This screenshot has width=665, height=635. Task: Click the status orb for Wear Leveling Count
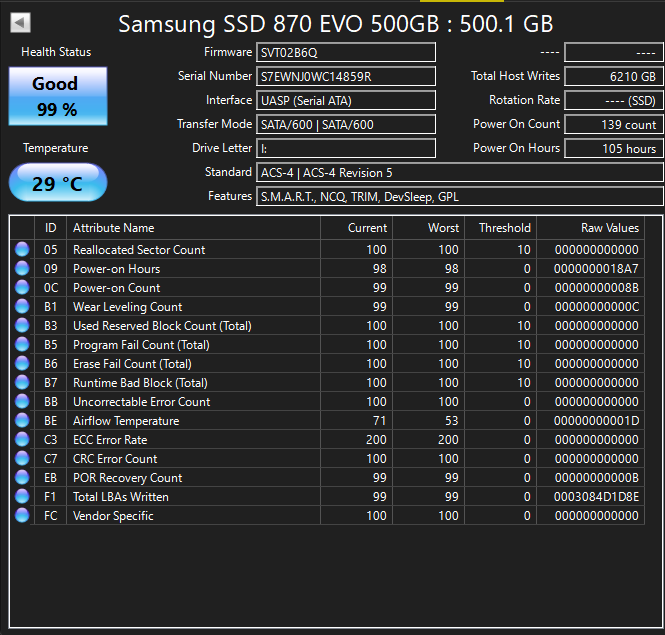22,306
